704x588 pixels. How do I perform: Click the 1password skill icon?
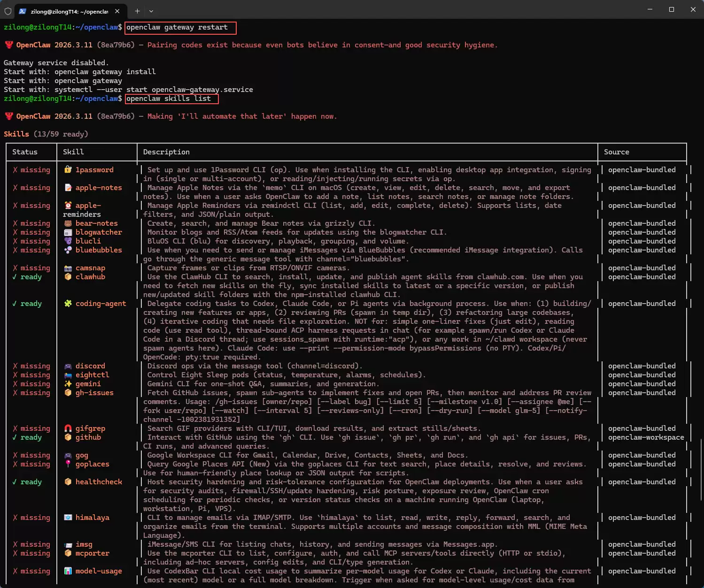[68, 170]
